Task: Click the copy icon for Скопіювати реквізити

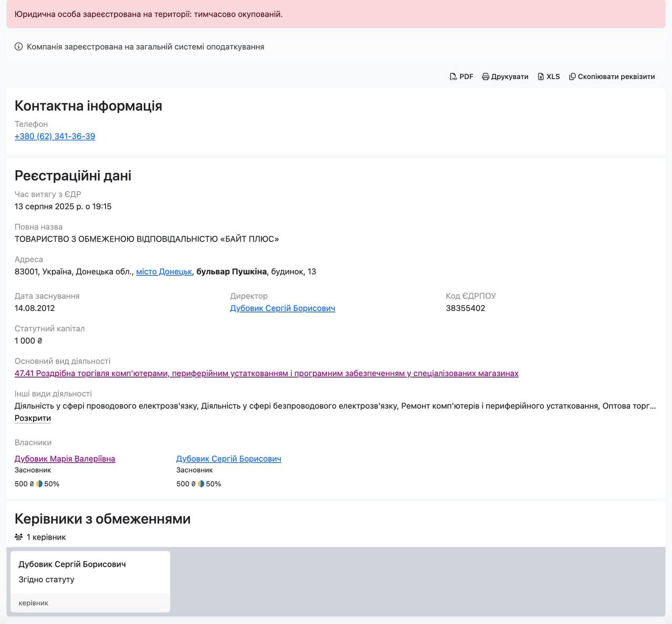Action: [x=572, y=77]
